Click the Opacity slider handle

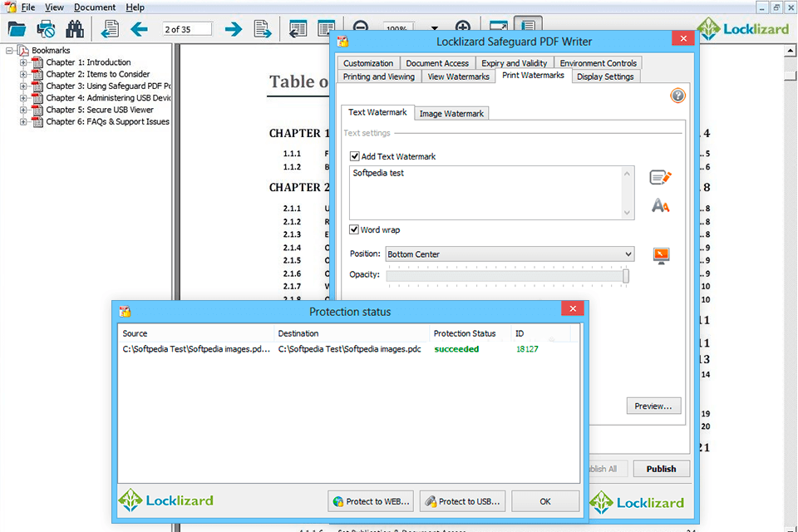tap(625, 276)
